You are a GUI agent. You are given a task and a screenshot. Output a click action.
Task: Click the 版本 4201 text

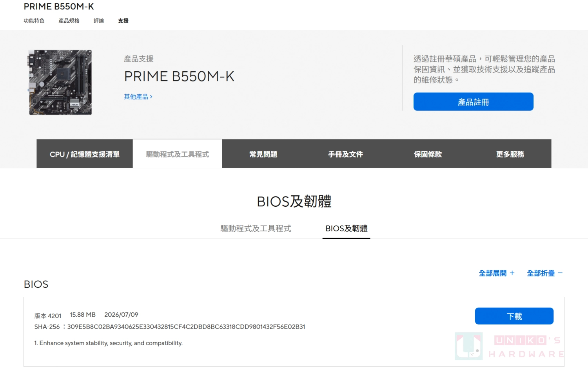pos(48,316)
